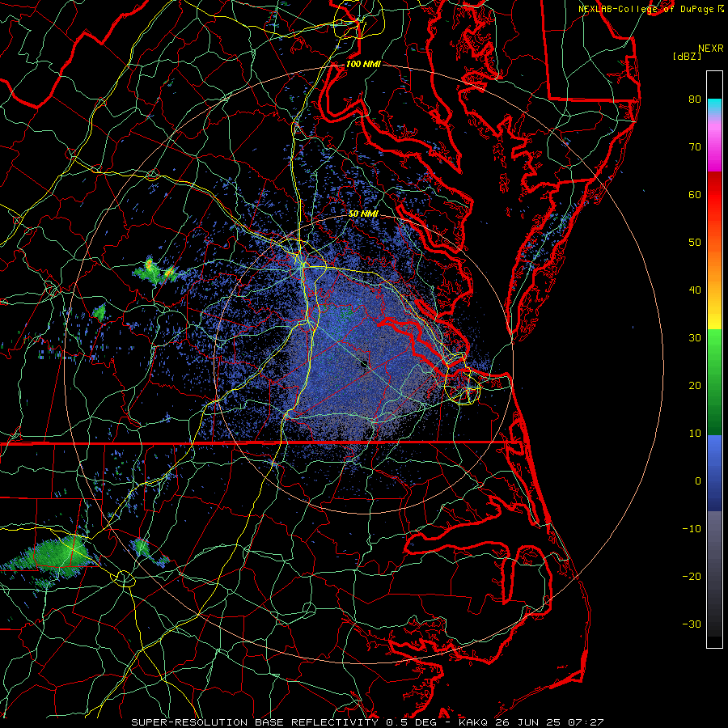Click the cyan segment of the color bar
The width and height of the screenshot is (728, 728).
714,106
